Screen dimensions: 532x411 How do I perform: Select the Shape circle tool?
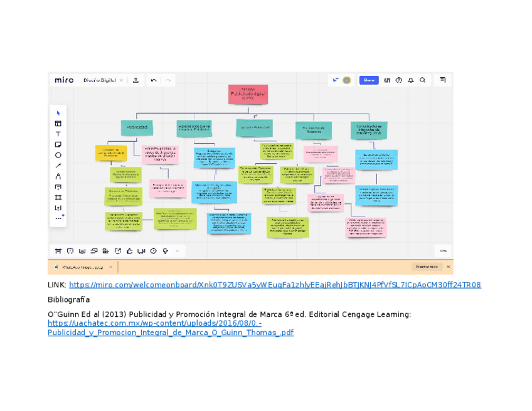click(58, 155)
